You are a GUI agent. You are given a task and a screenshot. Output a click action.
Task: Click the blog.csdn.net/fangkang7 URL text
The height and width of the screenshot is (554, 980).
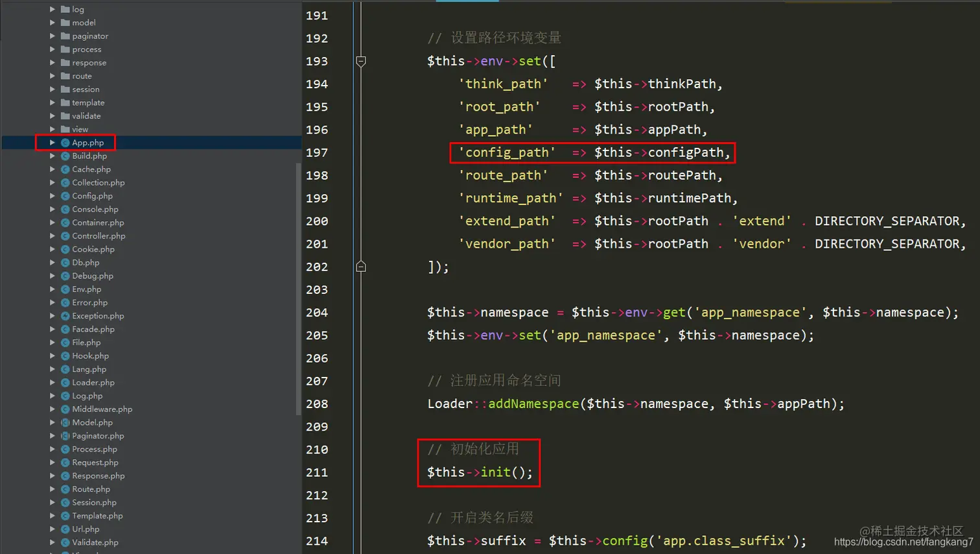click(x=904, y=542)
